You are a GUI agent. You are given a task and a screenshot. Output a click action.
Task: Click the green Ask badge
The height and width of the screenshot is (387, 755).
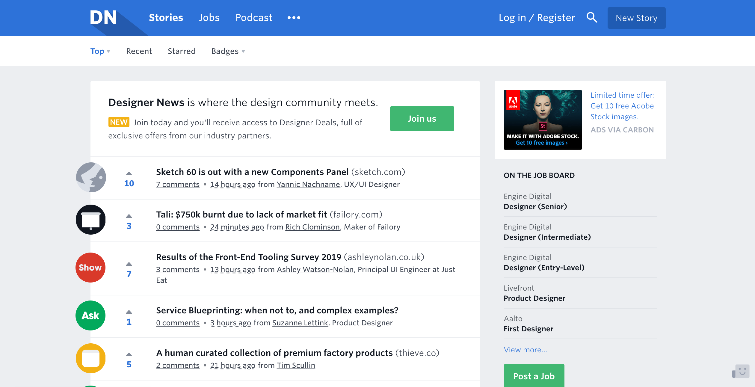point(91,315)
